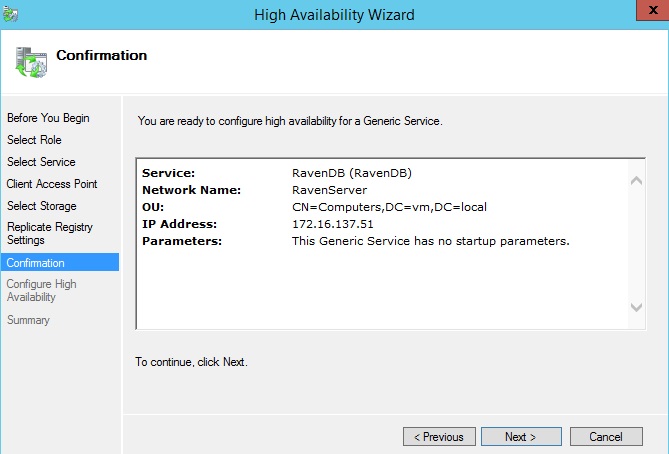
Task: Click the 'IP Address:' label
Action: tap(179, 224)
